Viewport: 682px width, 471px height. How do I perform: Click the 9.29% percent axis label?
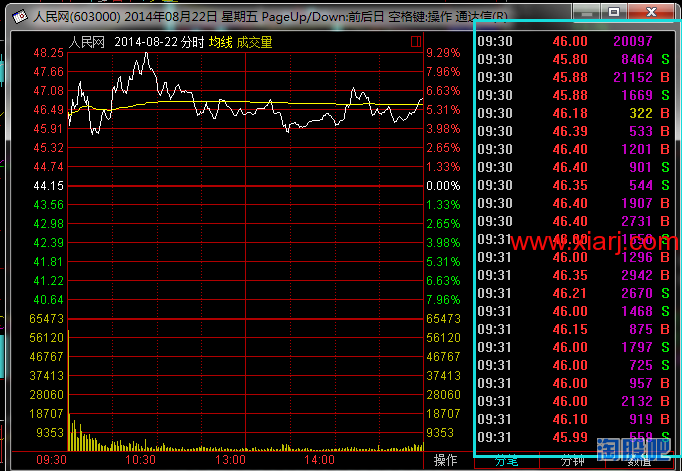pyautogui.click(x=443, y=53)
